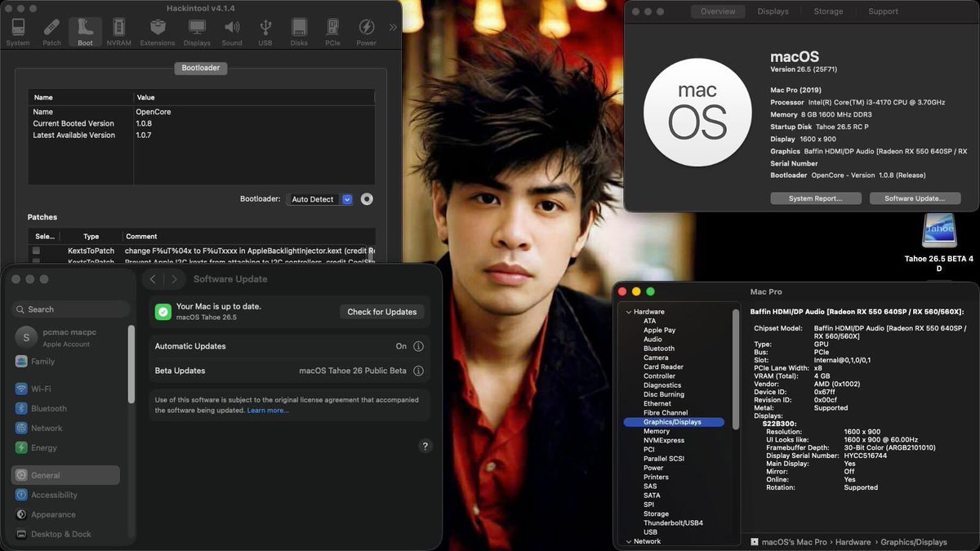Open the PCIe section in Hackintool
This screenshot has height=551, width=980.
point(332,32)
